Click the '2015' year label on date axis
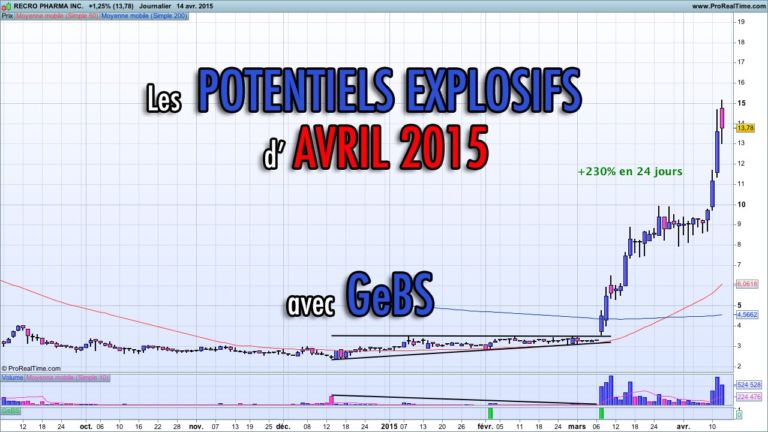Screen dimensions: 768x432 pyautogui.click(x=389, y=427)
